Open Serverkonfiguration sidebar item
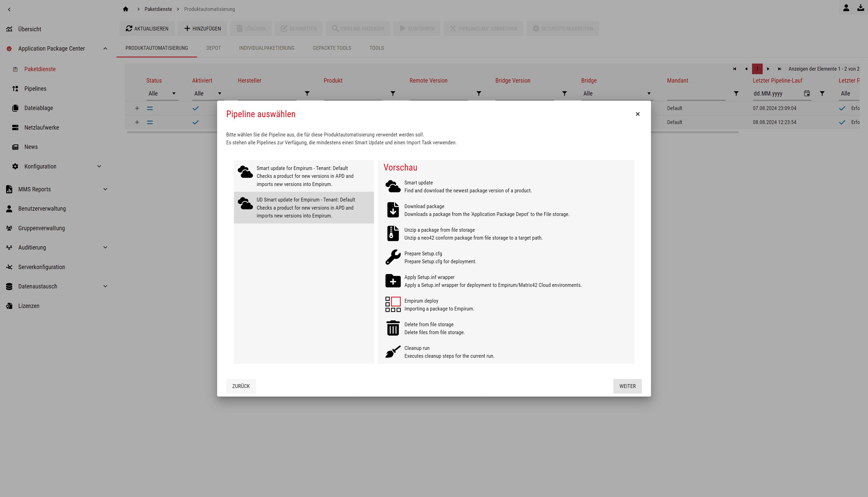 pos(41,267)
